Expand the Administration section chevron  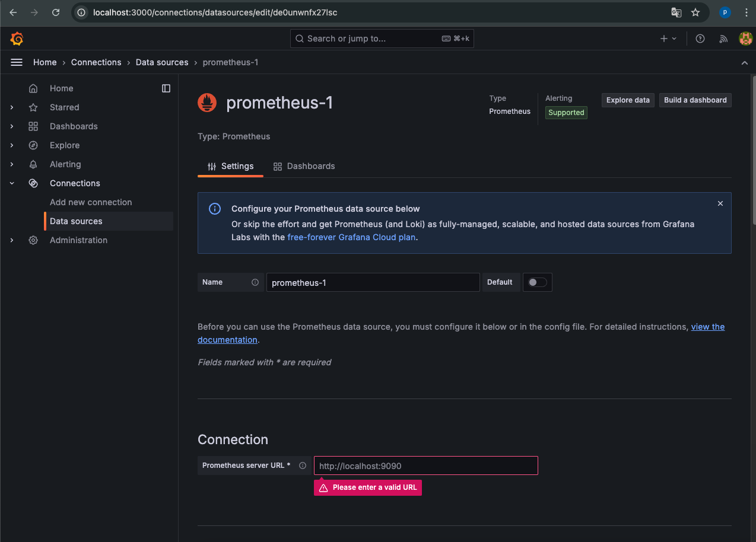click(12, 240)
